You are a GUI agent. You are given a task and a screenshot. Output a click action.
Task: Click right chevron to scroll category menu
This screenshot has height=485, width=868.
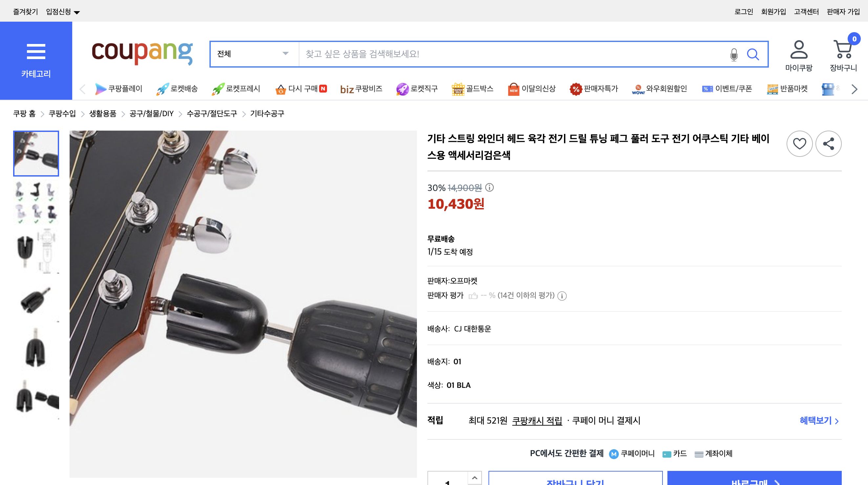point(854,89)
